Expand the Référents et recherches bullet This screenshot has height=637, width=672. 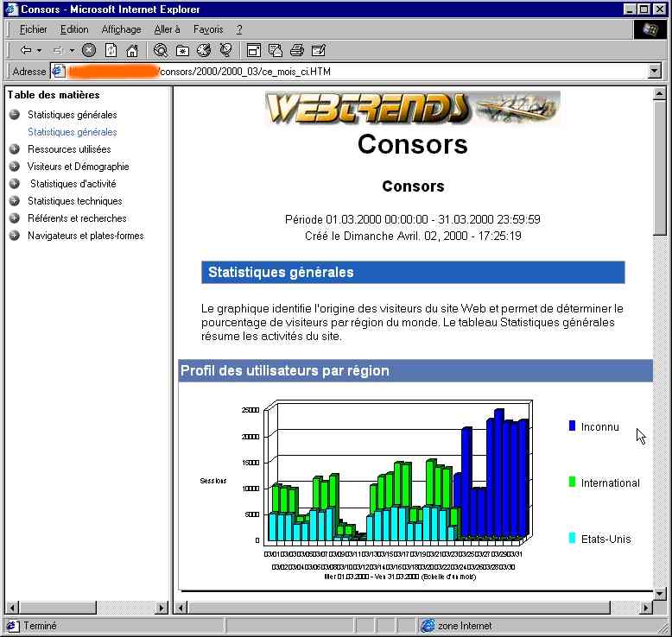(x=15, y=218)
